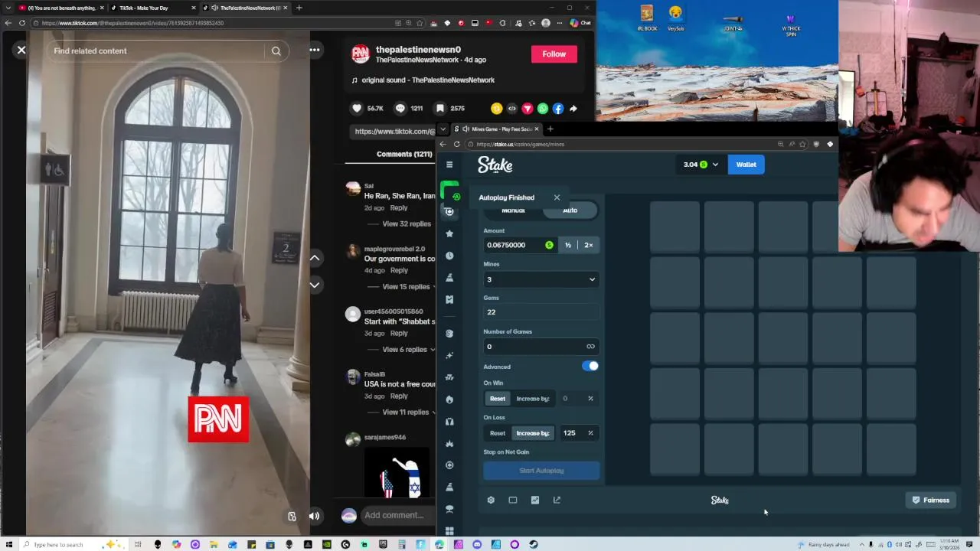Open Recent clock icon in Stake sidebar
This screenshot has height=551, width=980.
tap(449, 256)
